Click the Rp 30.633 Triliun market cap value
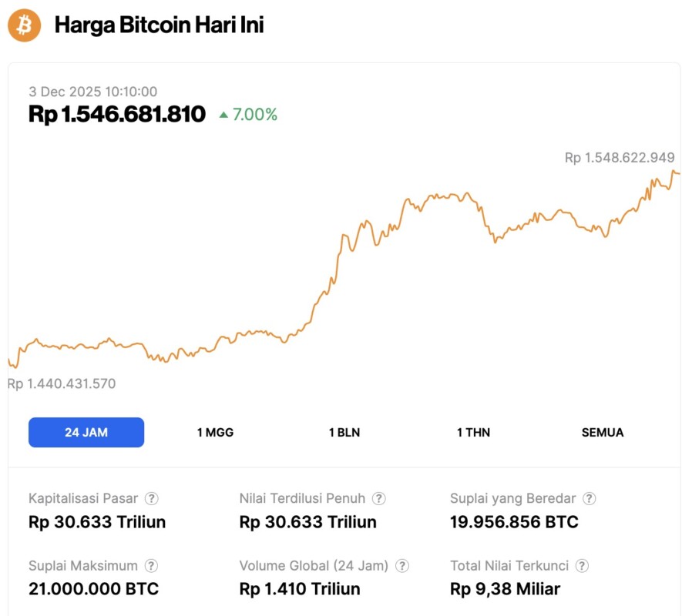 tap(97, 522)
